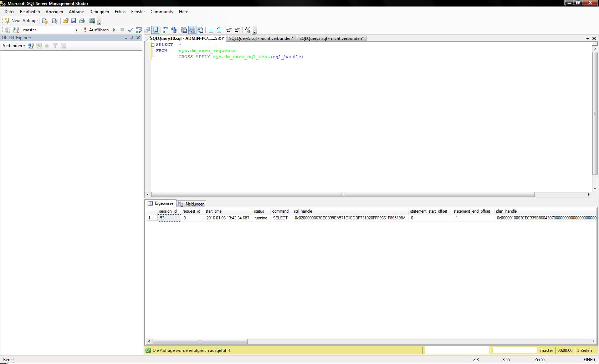Open the Bearbeiten menu
This screenshot has height=364, width=599.
[30, 12]
